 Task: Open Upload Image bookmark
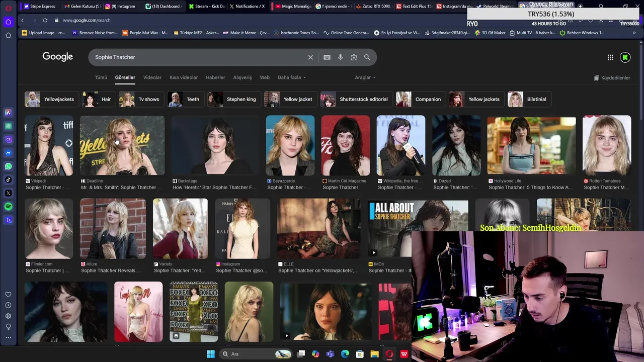[44, 33]
